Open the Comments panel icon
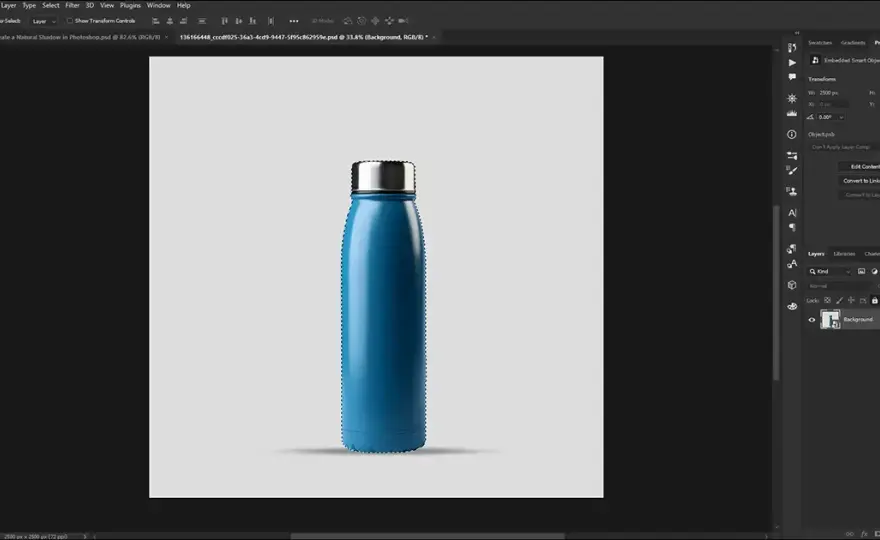Screen dimensions: 880x540 click(792, 77)
